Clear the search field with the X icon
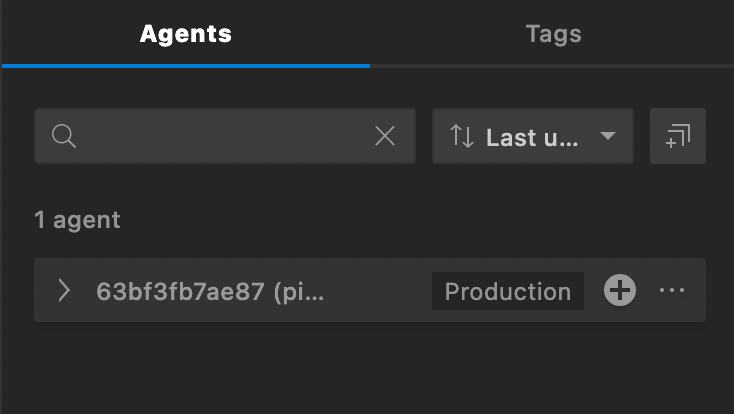Viewport: 734px width, 414px height. click(384, 137)
